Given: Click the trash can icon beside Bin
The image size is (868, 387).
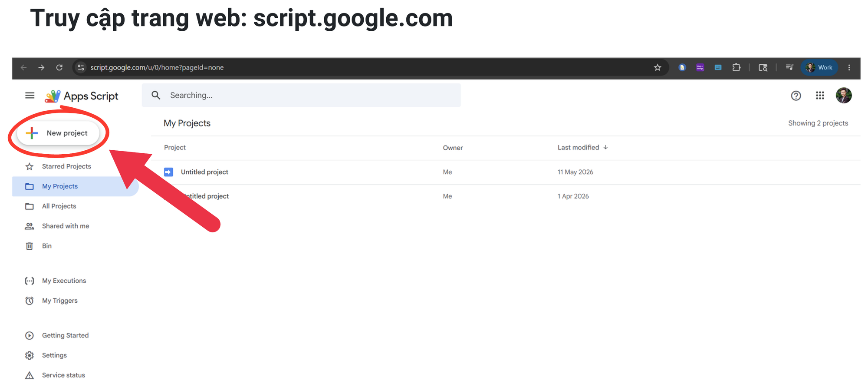Looking at the screenshot, I should (30, 246).
